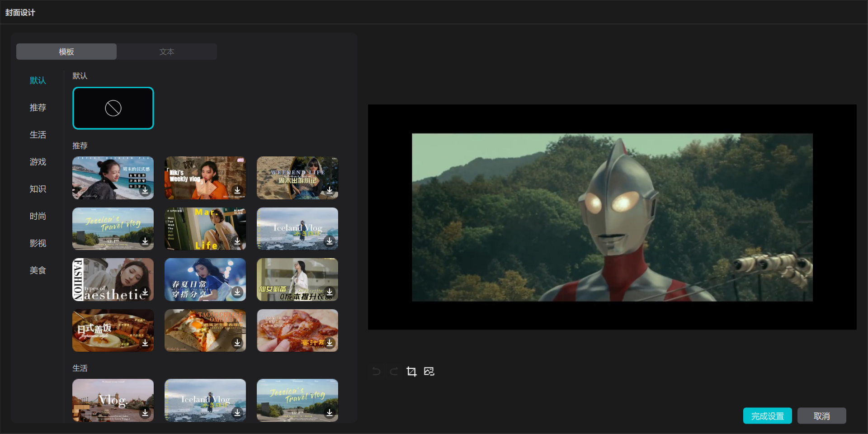Click the replace cover image icon
868x434 pixels.
point(429,372)
